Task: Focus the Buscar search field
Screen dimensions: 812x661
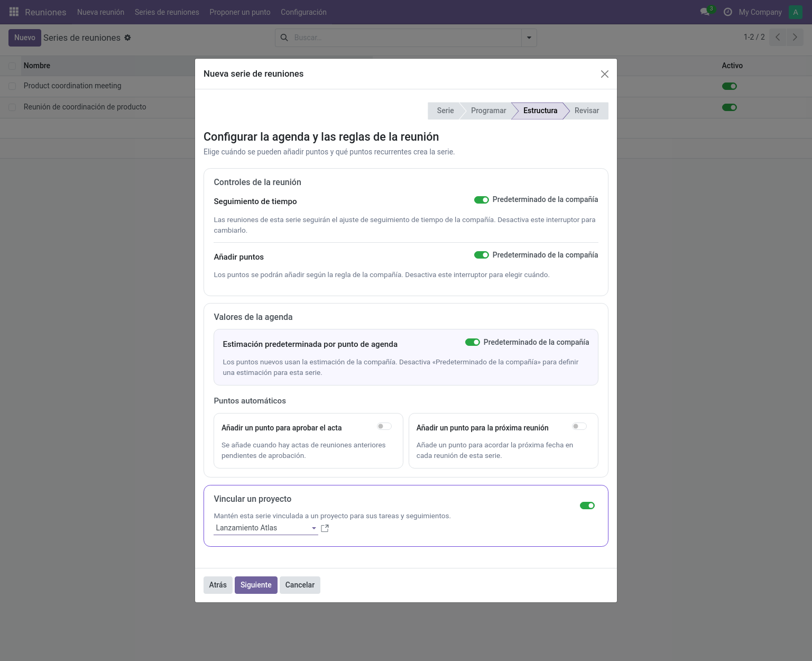Action: (x=405, y=38)
